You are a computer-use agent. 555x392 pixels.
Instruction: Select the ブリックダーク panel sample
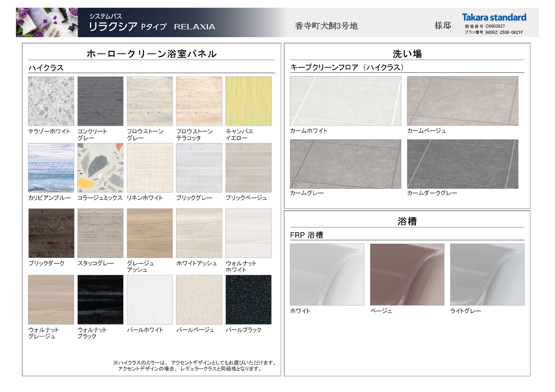[x=51, y=233]
